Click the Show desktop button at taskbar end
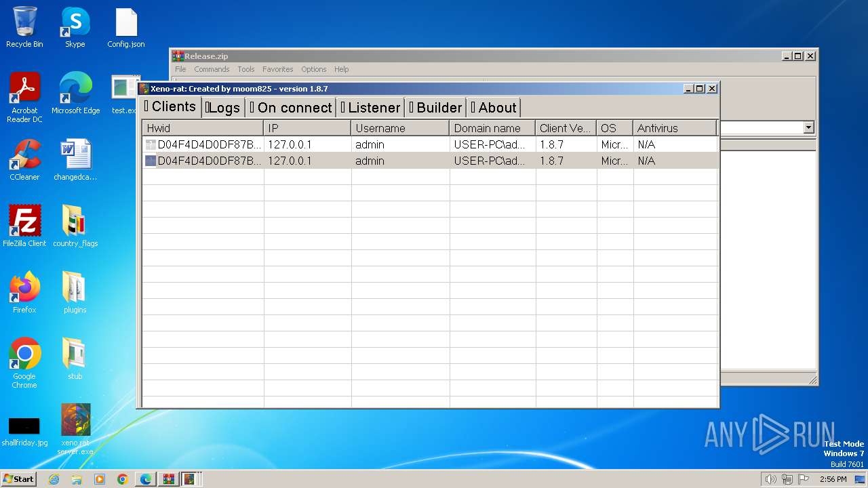 pyautogui.click(x=860, y=479)
